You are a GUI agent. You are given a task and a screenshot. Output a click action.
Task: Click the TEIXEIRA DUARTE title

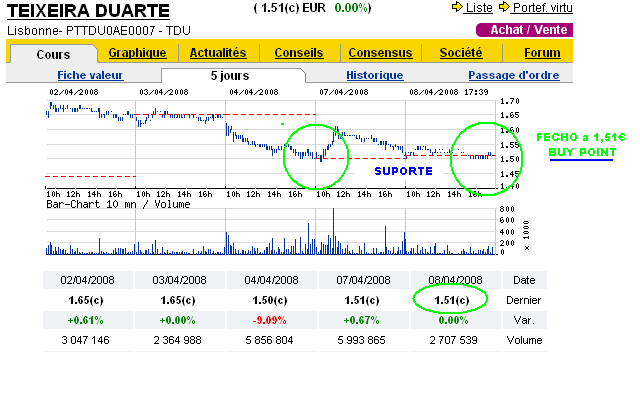88,11
